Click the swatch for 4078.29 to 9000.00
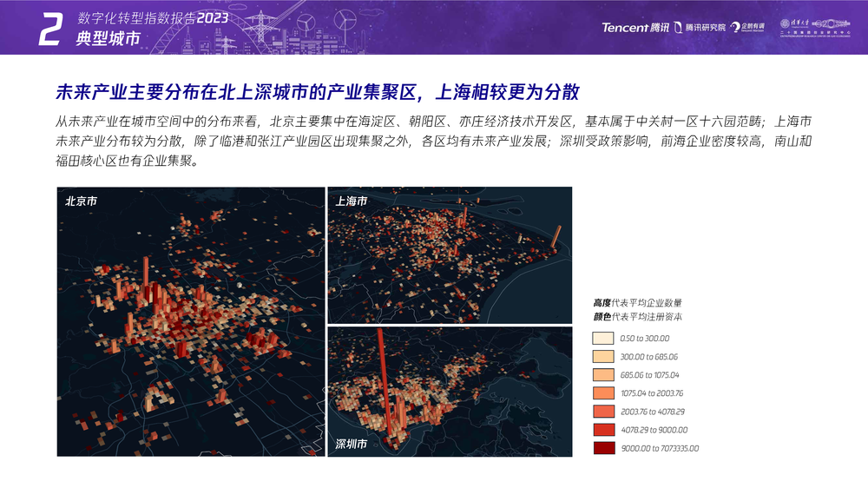 coord(603,430)
